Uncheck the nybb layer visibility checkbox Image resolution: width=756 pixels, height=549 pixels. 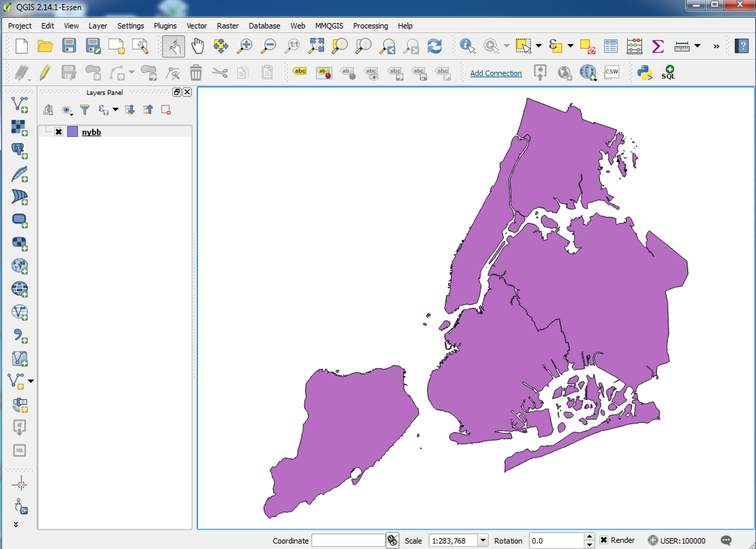click(59, 132)
